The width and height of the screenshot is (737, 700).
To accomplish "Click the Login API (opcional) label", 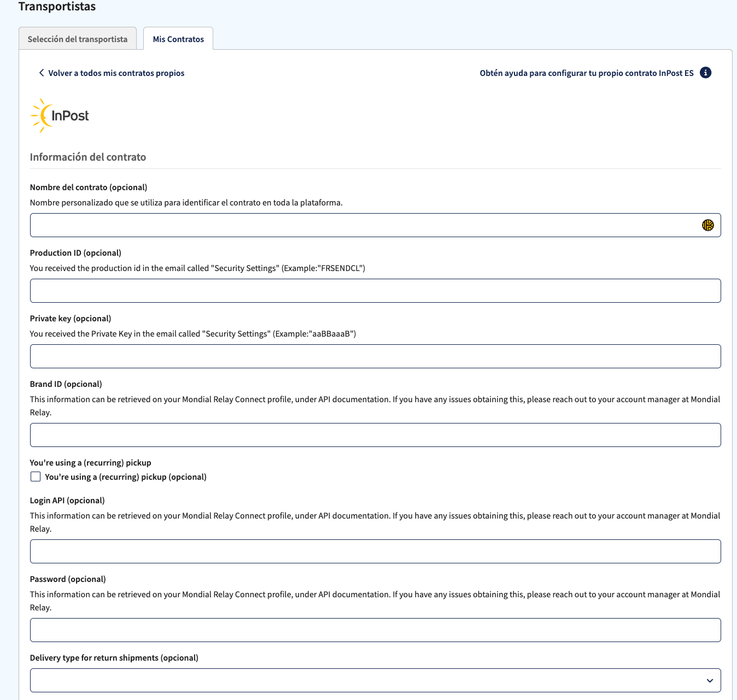I will (67, 500).
